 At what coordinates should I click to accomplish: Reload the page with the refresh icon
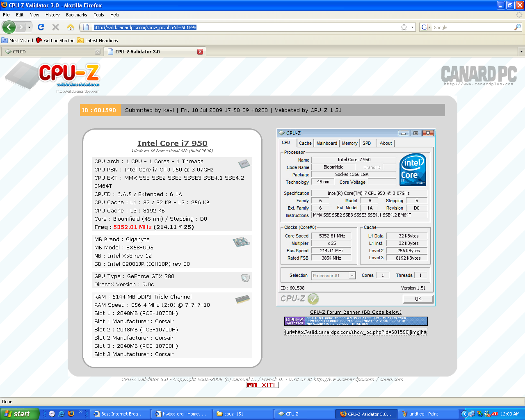click(41, 27)
